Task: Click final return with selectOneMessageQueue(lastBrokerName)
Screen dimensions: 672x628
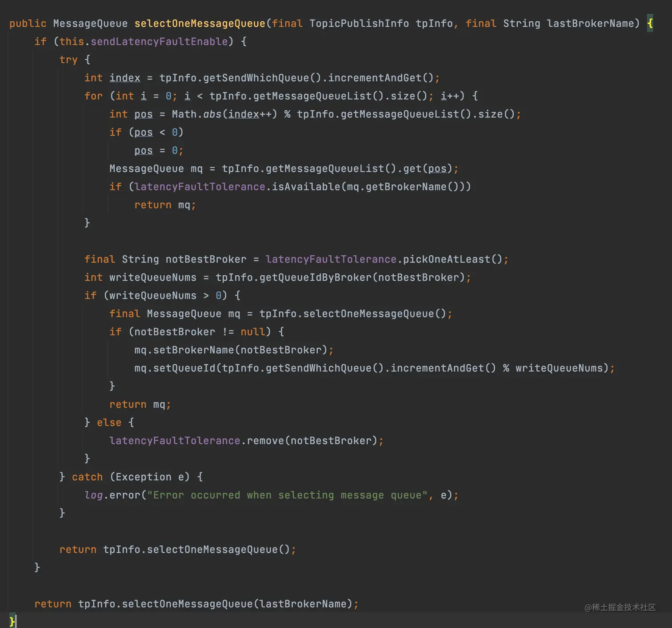Action: (196, 604)
